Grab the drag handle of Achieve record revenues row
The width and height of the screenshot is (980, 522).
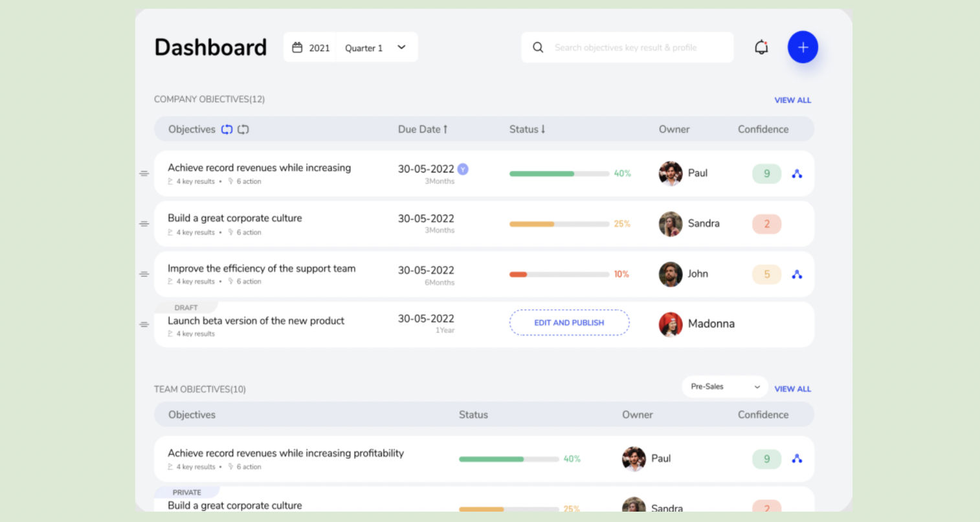coord(144,174)
